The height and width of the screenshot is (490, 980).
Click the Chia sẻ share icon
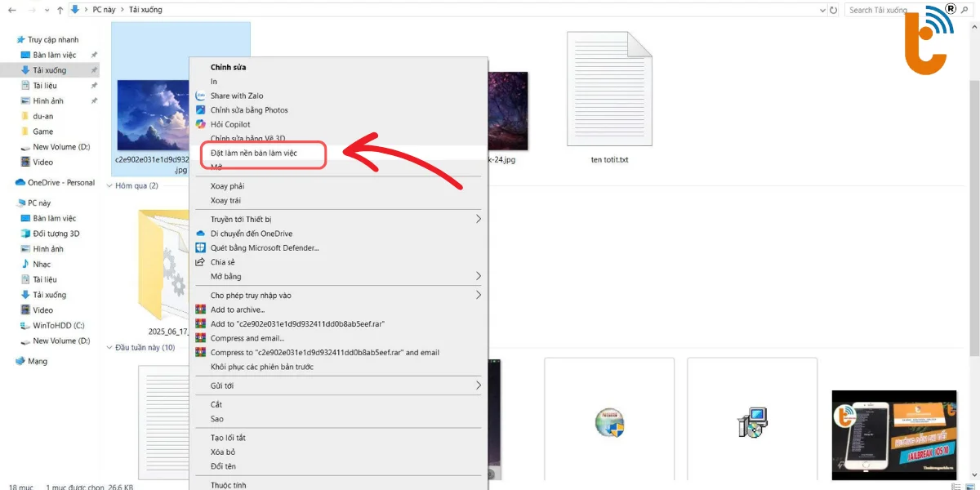coord(201,262)
